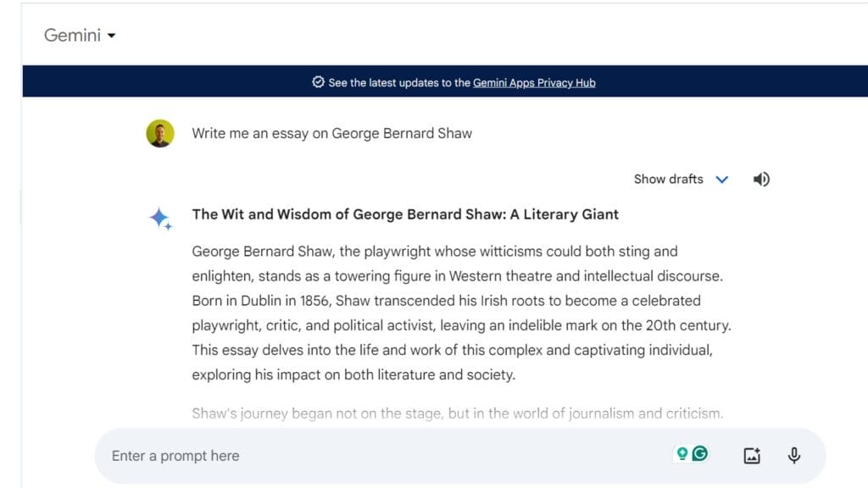The image size is (868, 488).
Task: Click the essay title heading
Action: coord(405,214)
